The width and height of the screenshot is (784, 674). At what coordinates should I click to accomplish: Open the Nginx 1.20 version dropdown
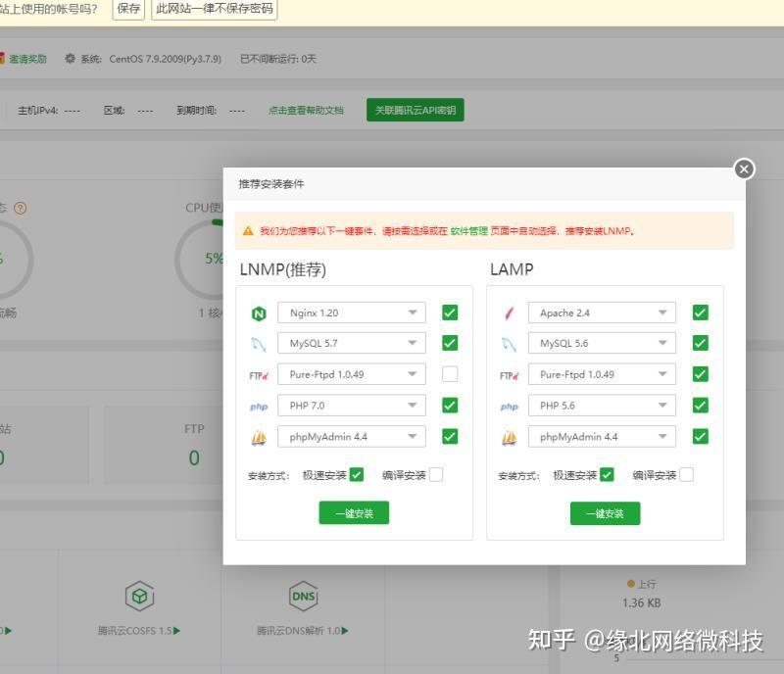[x=352, y=313]
